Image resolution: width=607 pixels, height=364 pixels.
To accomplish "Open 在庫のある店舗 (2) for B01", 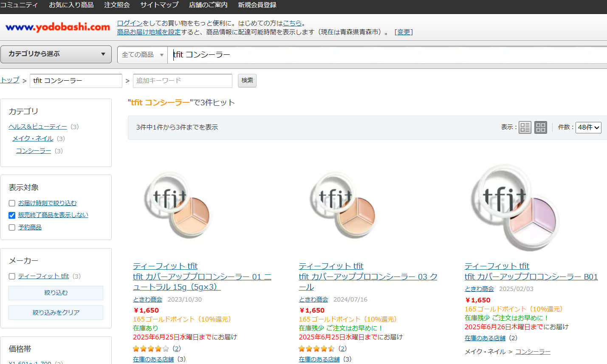I will (485, 339).
